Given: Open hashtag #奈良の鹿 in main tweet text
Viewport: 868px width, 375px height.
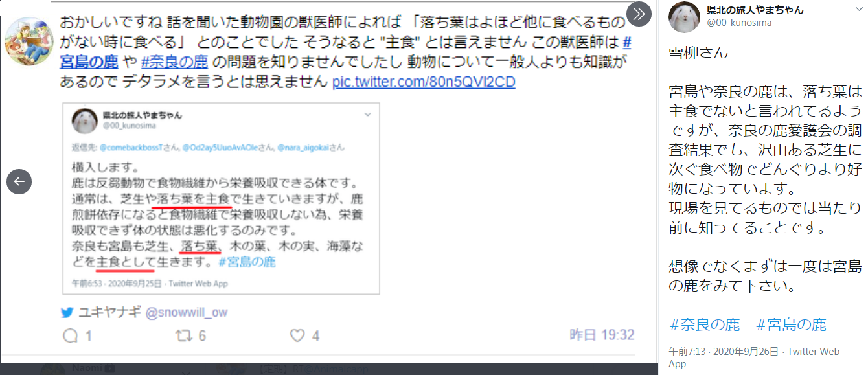Looking at the screenshot, I should click(x=174, y=62).
